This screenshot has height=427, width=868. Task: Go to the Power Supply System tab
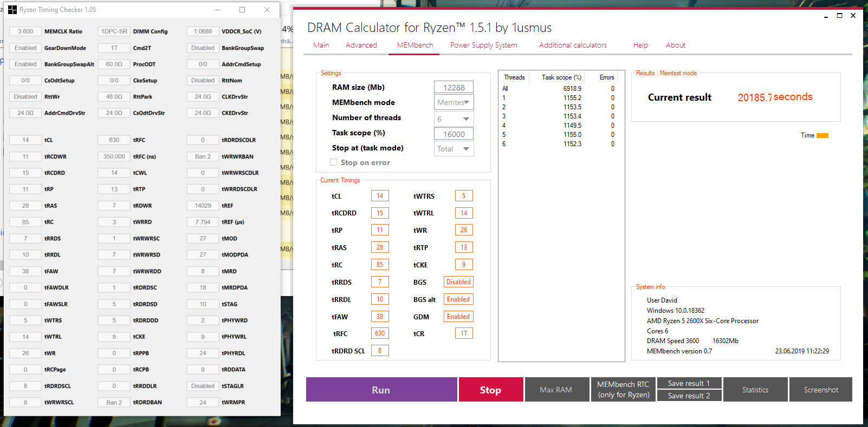[484, 45]
